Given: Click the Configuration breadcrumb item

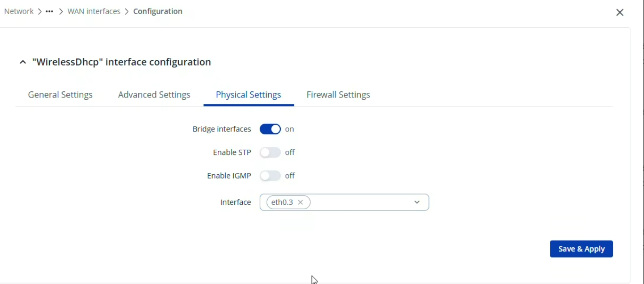Looking at the screenshot, I should 158,11.
